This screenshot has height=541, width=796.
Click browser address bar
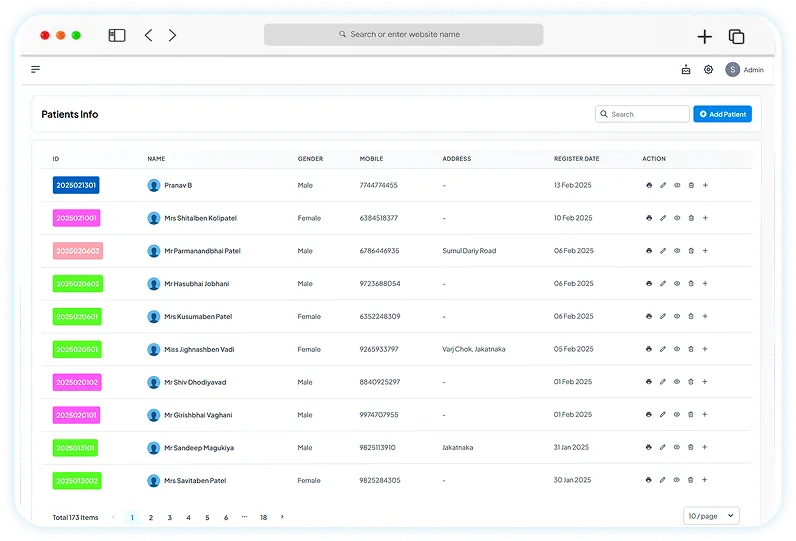pyautogui.click(x=404, y=35)
